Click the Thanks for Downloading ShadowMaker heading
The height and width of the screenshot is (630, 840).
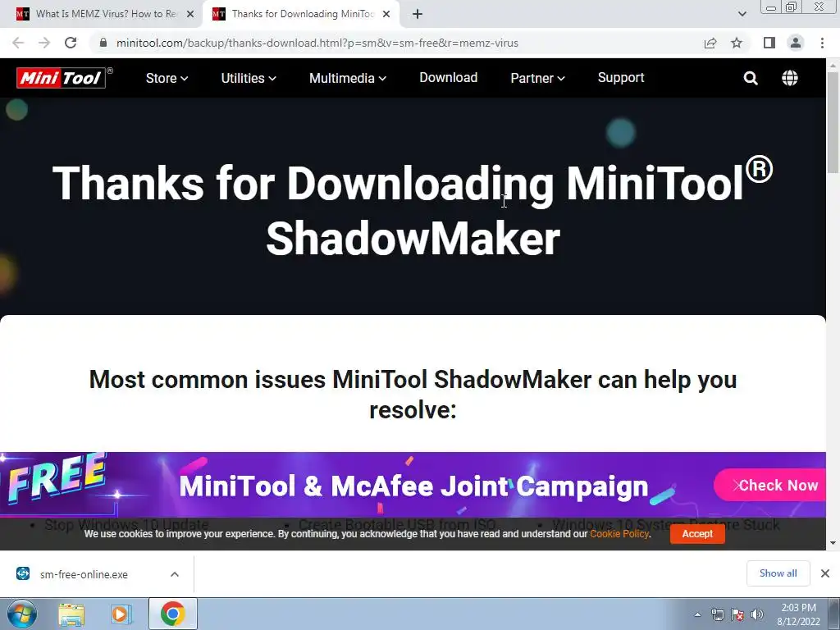click(x=413, y=210)
